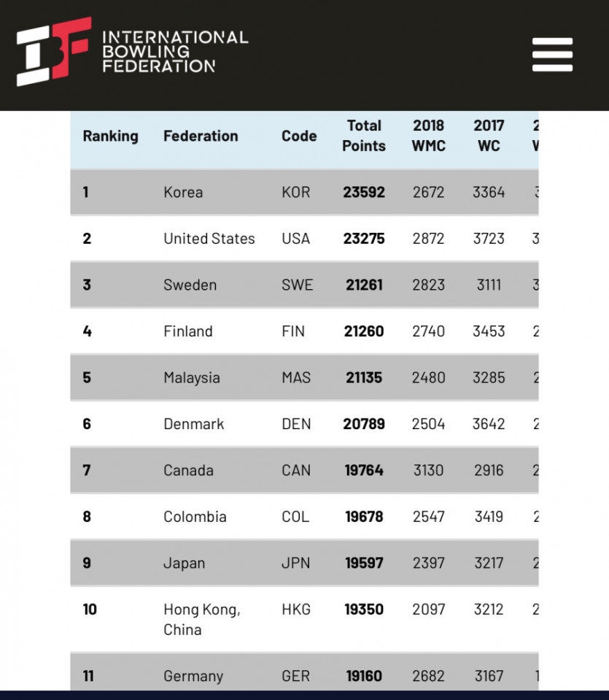The image size is (609, 700).
Task: Click the Colombia federation name
Action: click(195, 517)
